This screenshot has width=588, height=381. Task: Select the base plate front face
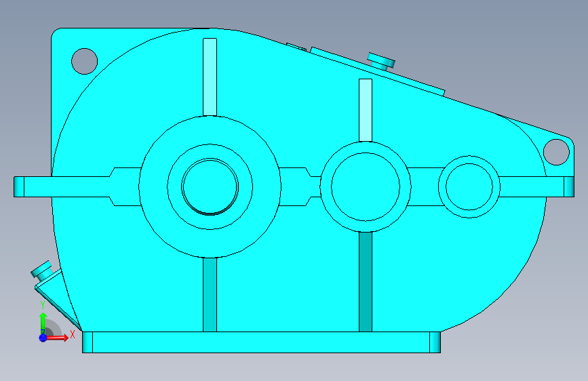point(261,342)
